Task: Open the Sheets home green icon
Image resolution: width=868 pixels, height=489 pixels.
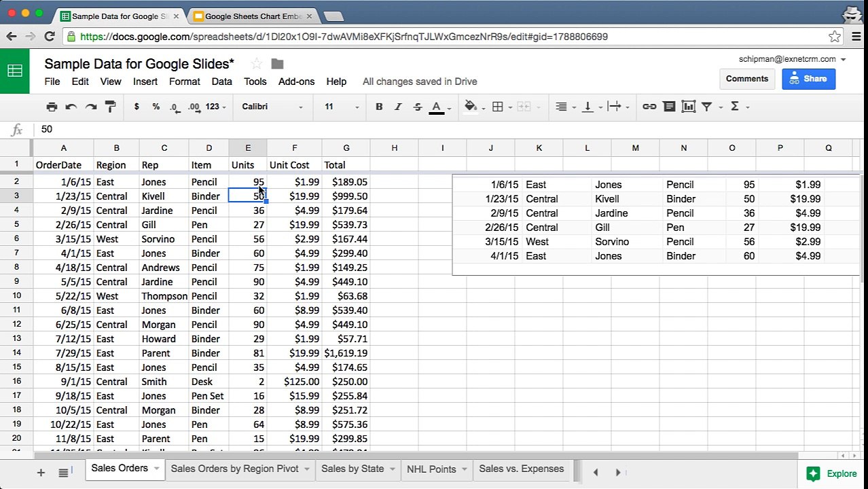Action: (15, 71)
